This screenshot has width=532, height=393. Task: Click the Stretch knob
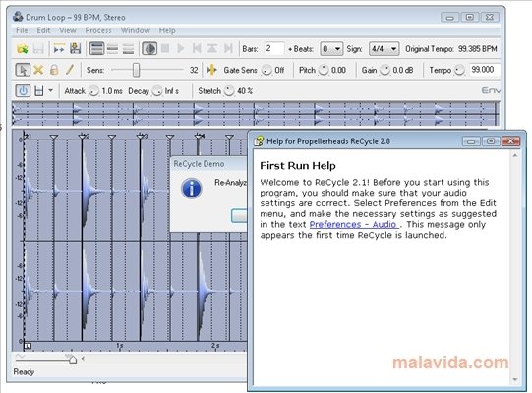tap(229, 90)
